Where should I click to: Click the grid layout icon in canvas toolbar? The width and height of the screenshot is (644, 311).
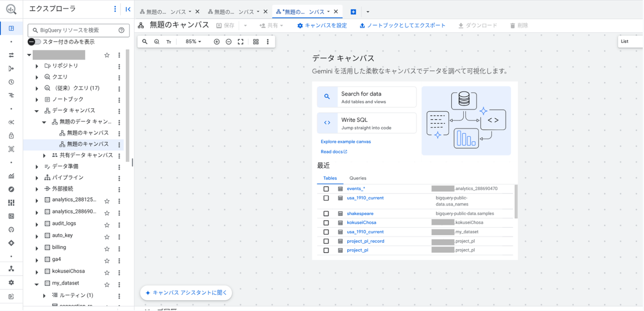[256, 41]
